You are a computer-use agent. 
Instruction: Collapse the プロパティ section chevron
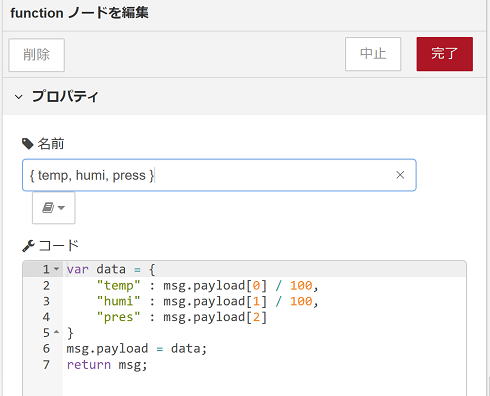pyautogui.click(x=18, y=97)
